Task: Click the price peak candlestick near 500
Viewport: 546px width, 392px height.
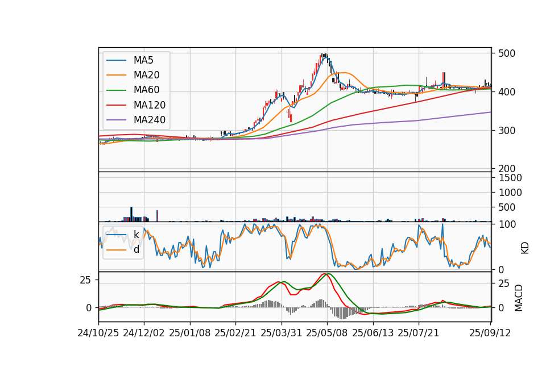Action: [324, 55]
